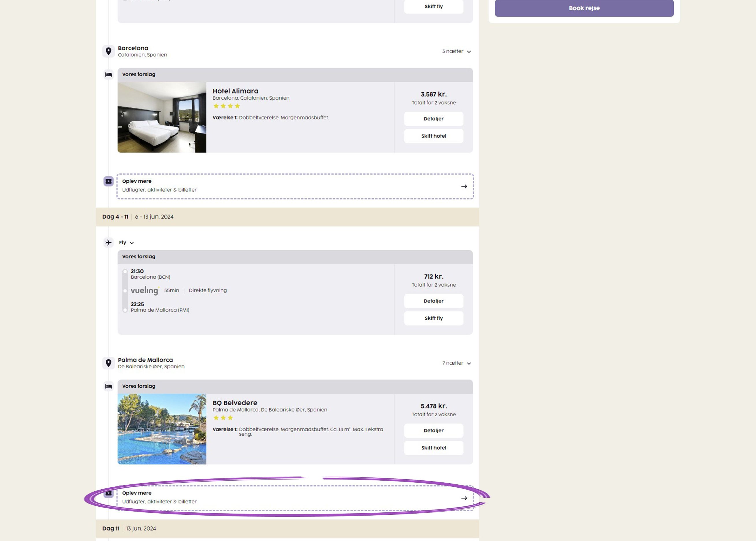Click the arrow on Palma Oplev mere box

(x=464, y=498)
